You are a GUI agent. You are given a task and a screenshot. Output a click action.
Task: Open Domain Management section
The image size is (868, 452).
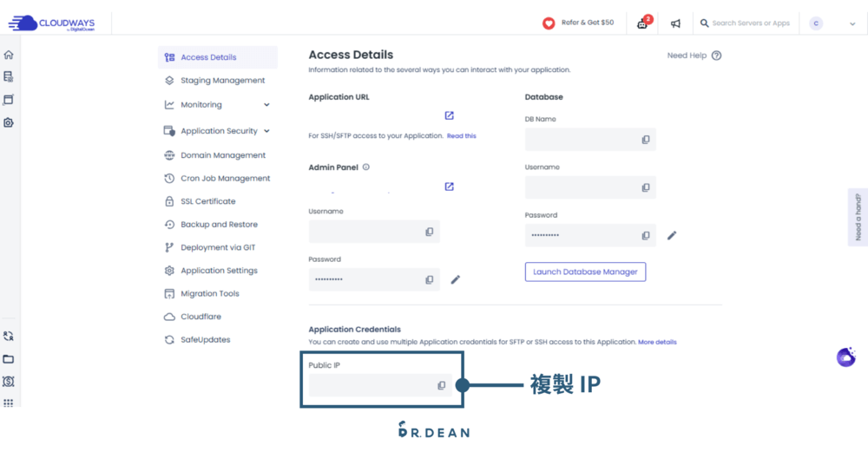click(222, 155)
